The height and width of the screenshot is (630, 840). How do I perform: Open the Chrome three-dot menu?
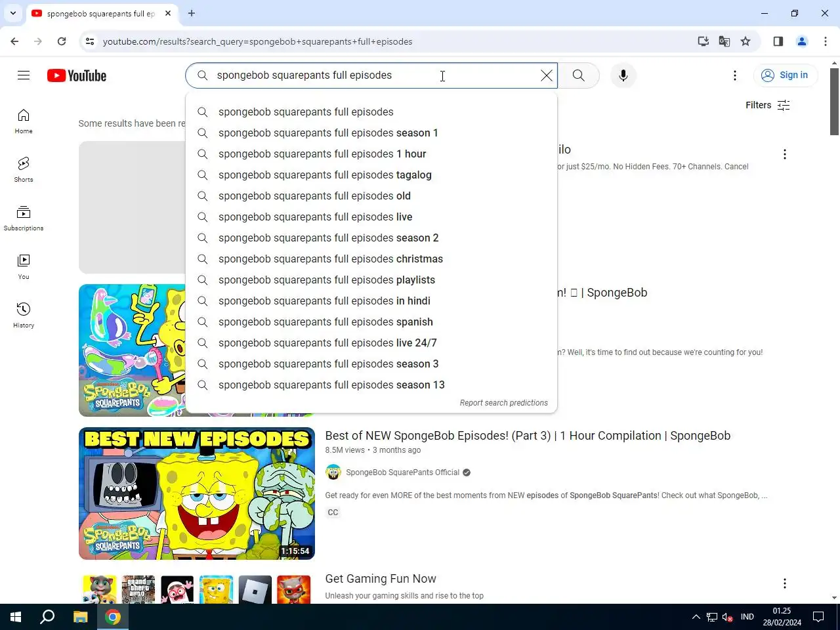click(826, 41)
